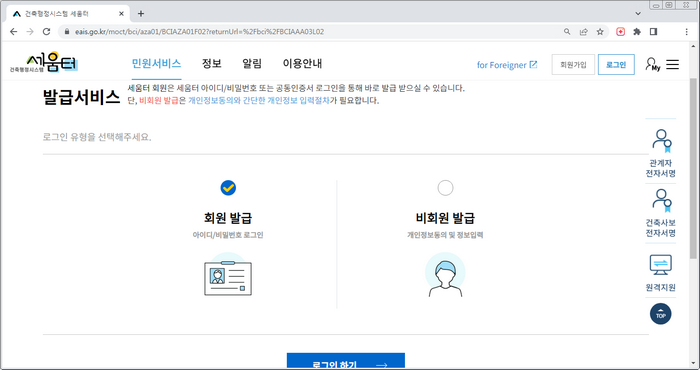The width and height of the screenshot is (700, 370).
Task: Close the 건축행정시스템 세움터 tab
Action: (121, 14)
